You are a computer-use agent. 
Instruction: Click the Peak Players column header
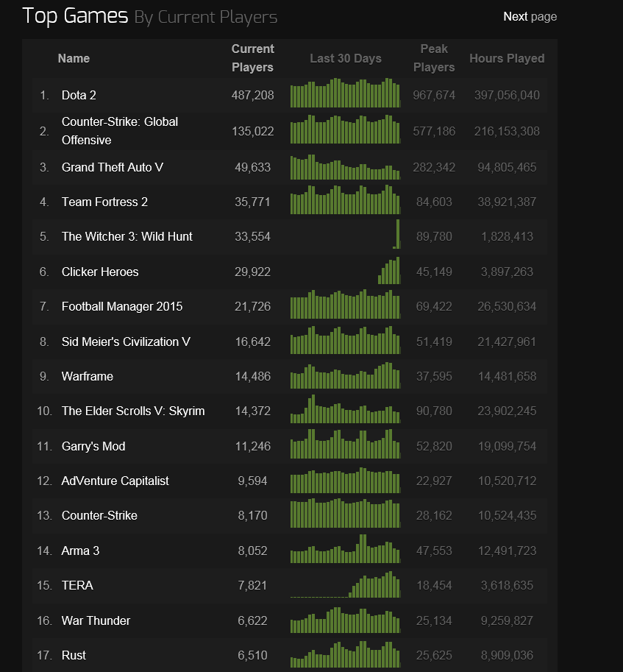pos(434,58)
